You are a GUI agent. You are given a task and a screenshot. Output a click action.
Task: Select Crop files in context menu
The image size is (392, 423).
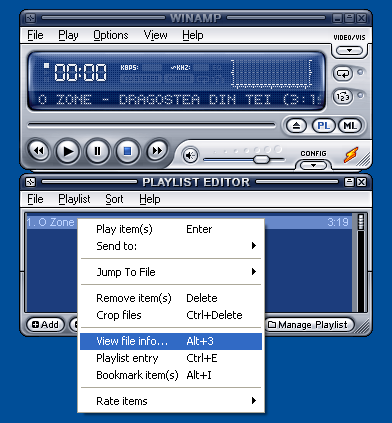171,315
